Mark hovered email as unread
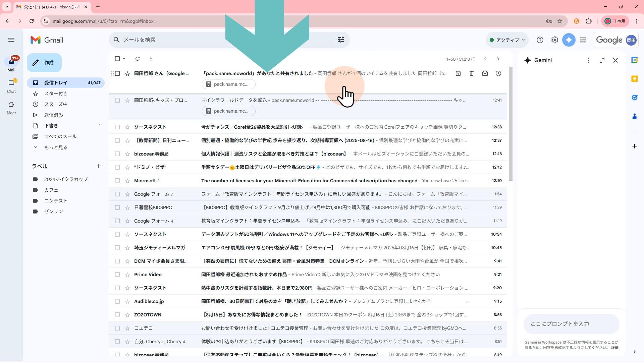The width and height of the screenshot is (644, 362). tap(485, 73)
